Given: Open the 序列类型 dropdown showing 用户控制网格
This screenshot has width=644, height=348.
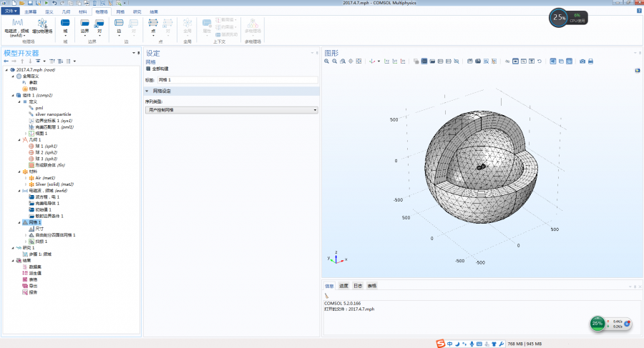Looking at the screenshot, I should tap(231, 110).
